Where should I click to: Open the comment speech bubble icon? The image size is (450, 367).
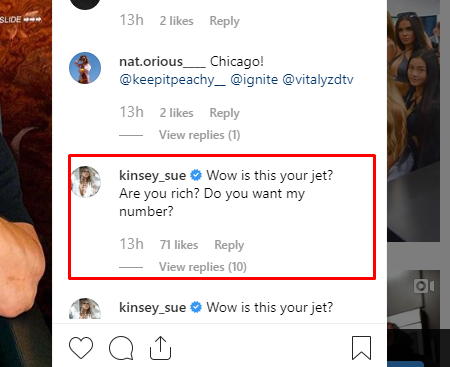[121, 348]
